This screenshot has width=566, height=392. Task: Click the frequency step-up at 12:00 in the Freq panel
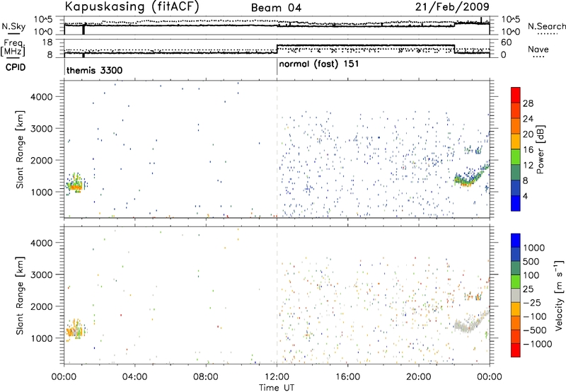point(277,49)
